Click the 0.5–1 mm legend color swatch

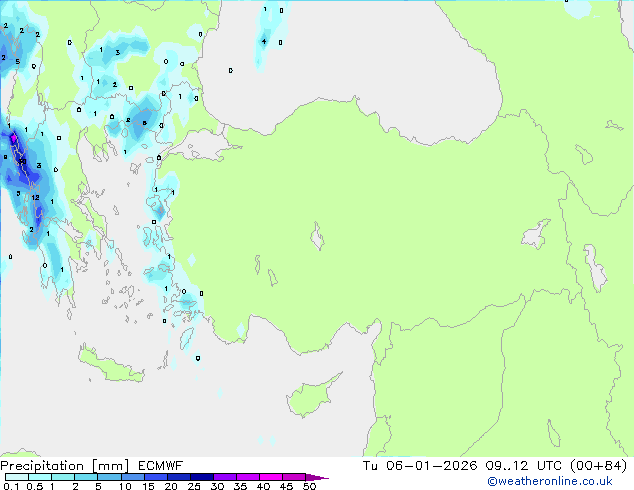tap(40, 477)
